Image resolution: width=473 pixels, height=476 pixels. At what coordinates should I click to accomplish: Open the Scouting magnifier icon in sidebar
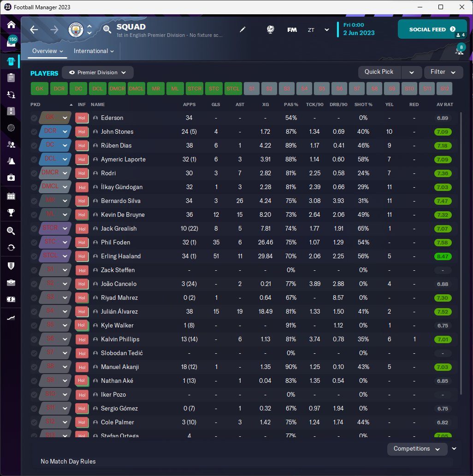click(11, 231)
